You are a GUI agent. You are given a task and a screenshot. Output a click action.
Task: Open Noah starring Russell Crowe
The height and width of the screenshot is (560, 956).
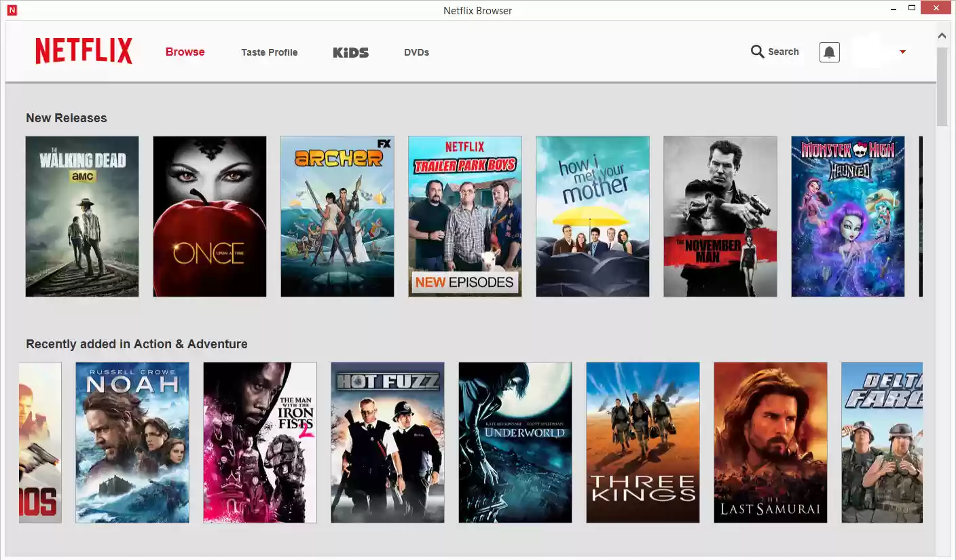coord(132,442)
